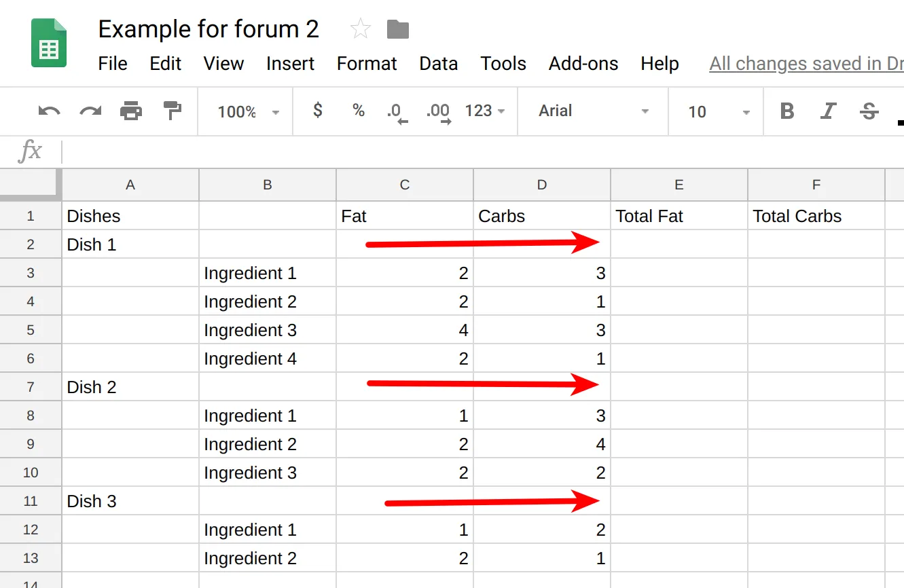Open the zoom 100% dropdown
This screenshot has width=904, height=588.
[x=248, y=112]
